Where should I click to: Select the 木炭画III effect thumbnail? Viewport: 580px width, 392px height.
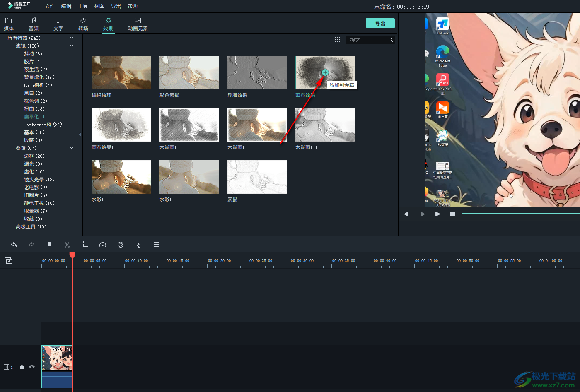(325, 125)
